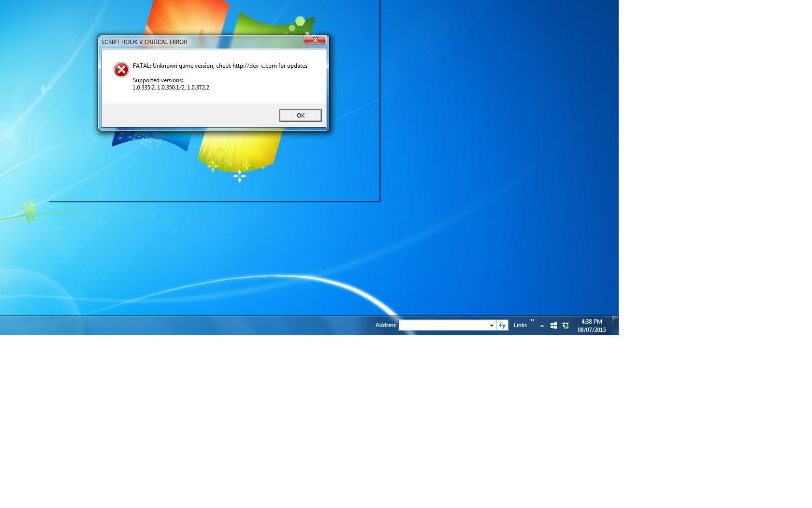Click the Links toolbar label
Image resolution: width=812 pixels, height=508 pixels.
pos(520,325)
